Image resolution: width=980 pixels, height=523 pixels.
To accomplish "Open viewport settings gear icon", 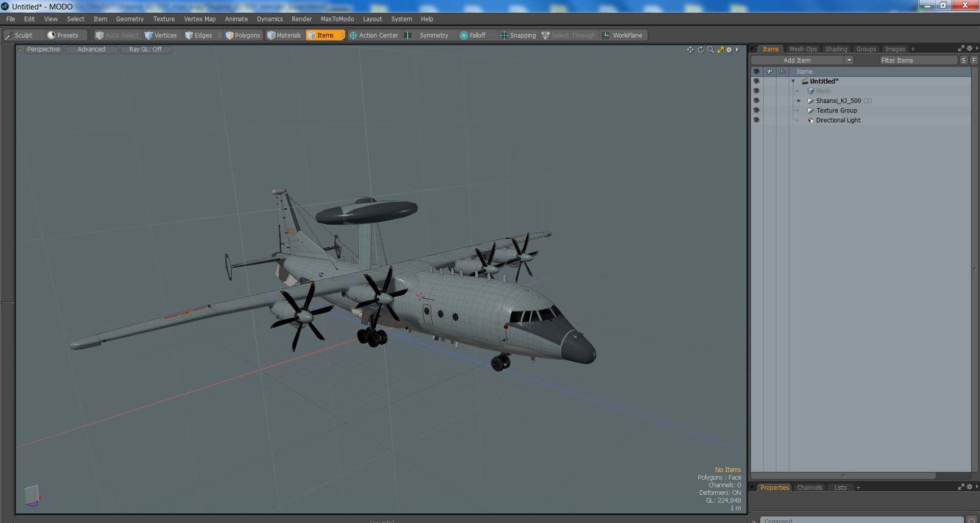I will click(729, 50).
